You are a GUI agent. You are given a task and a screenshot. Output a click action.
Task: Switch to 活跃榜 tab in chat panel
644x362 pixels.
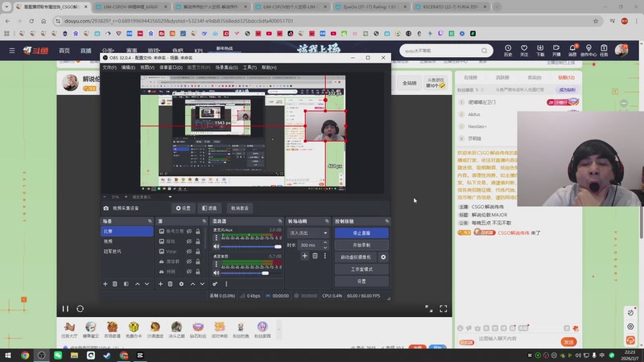(x=502, y=77)
